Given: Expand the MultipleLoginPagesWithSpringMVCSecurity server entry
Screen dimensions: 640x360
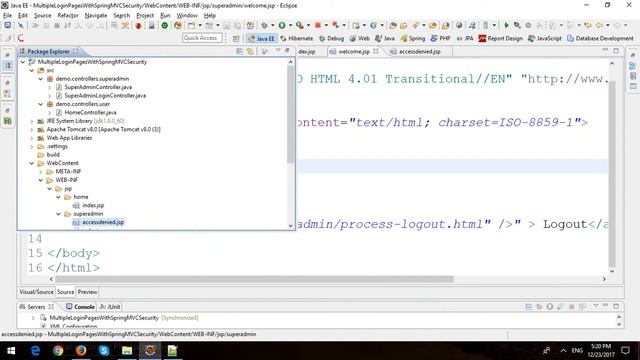Looking at the screenshot, I should pyautogui.click(x=33, y=318).
